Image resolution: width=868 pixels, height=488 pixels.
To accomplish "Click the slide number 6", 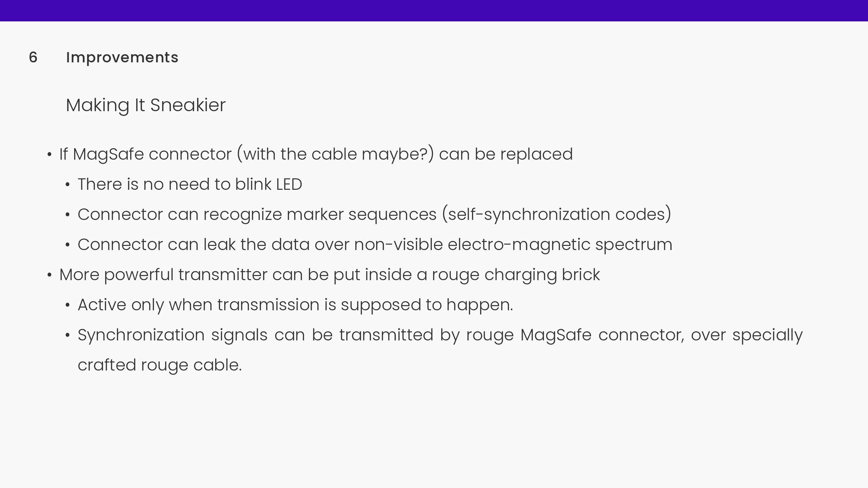I will pos(33,57).
